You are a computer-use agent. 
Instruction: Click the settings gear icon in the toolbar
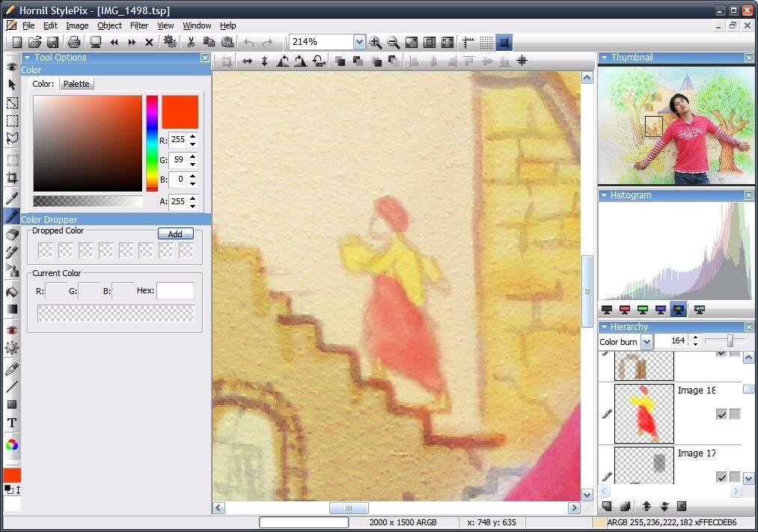pos(170,42)
